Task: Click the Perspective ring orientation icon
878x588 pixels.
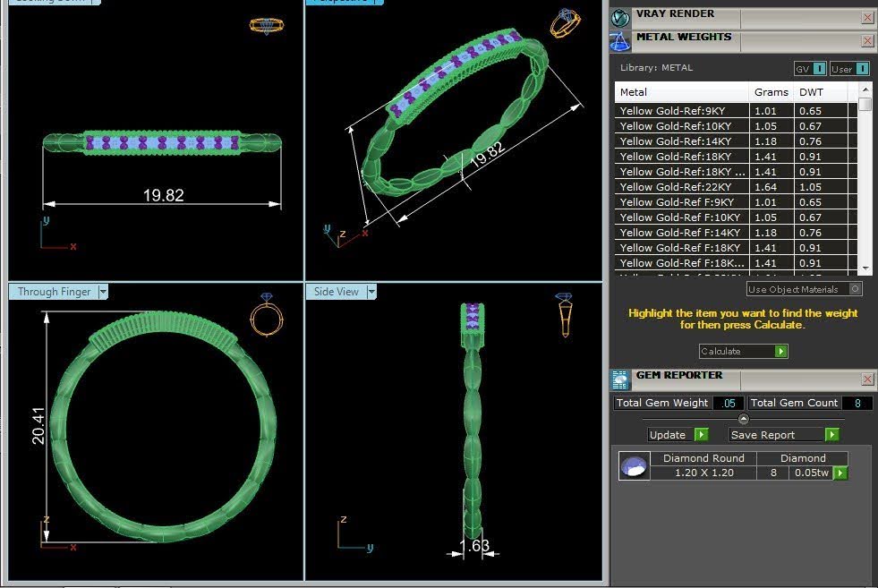Action: point(565,23)
